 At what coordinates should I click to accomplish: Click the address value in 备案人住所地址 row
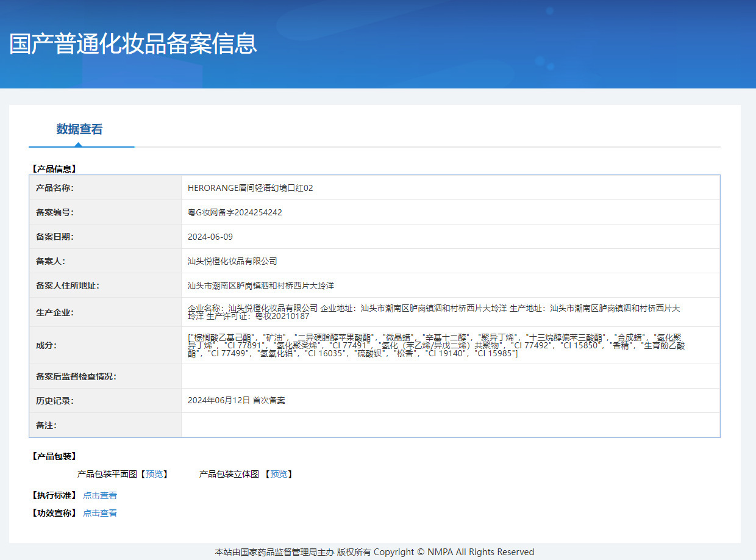point(261,285)
